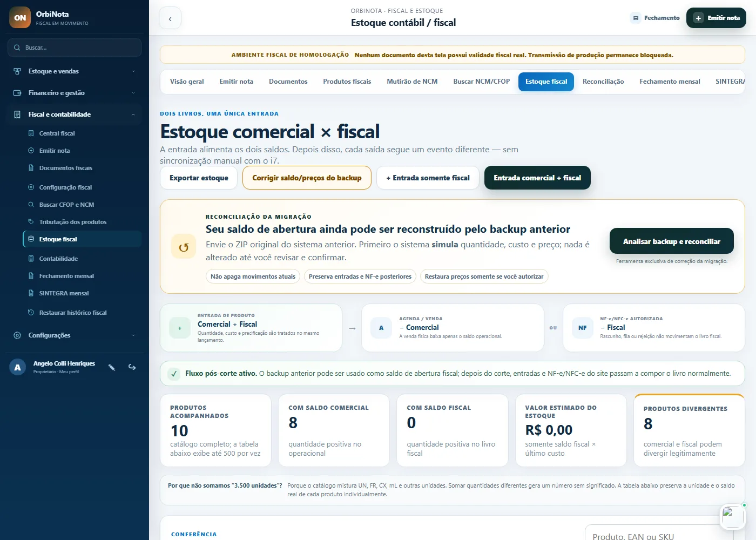
Task: Click the logout arrow icon
Action: [132, 367]
